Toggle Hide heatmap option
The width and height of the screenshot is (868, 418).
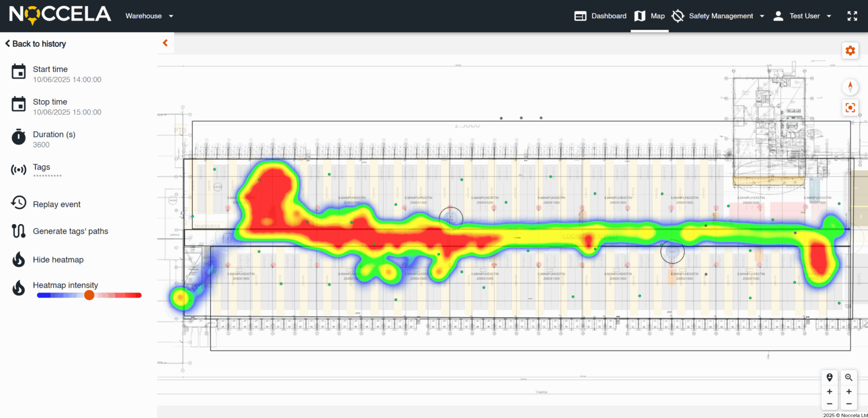(x=18, y=259)
